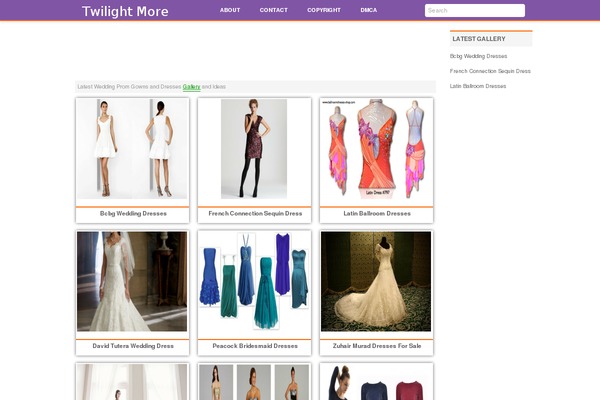Follow the green Gallery link
This screenshot has height=400, width=600.
[191, 87]
